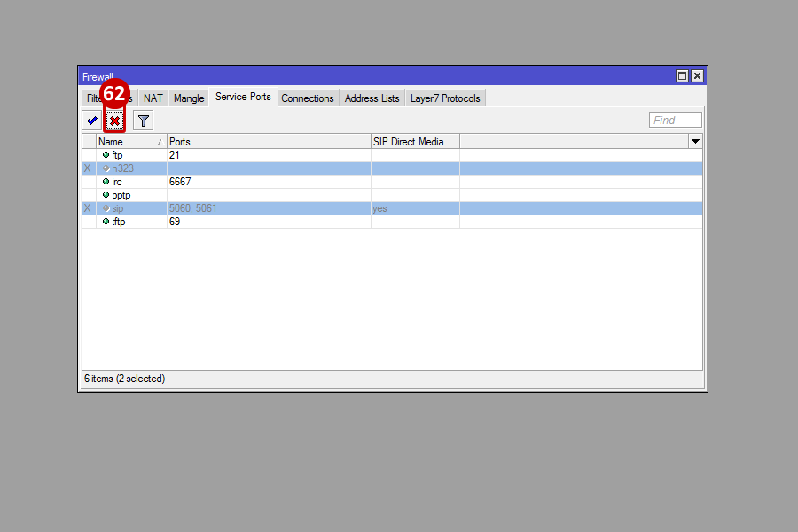Viewport: 798px width, 532px height.
Task: Select the sip service row
Action: tap(393, 208)
